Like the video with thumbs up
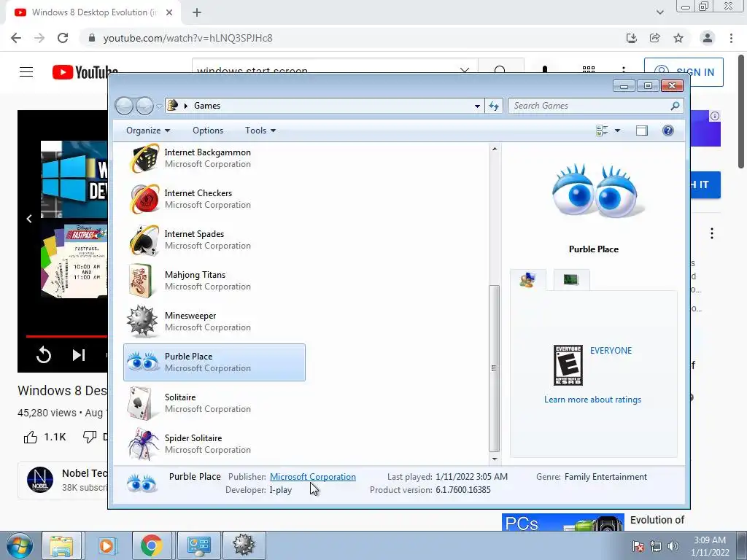 31,437
